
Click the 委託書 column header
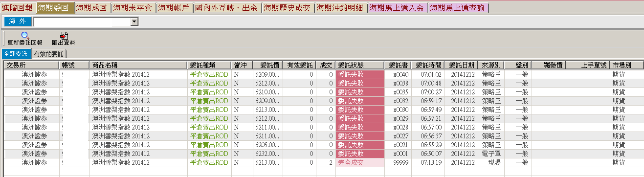point(398,65)
